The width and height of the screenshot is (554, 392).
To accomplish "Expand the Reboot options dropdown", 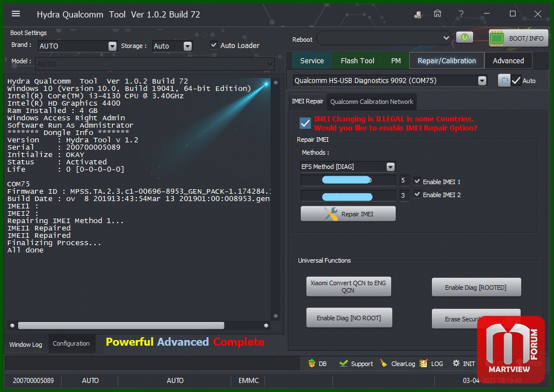I will pos(446,38).
